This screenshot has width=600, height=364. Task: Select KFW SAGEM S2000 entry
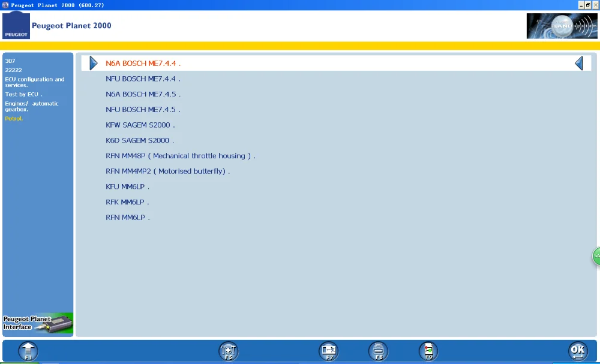(140, 125)
